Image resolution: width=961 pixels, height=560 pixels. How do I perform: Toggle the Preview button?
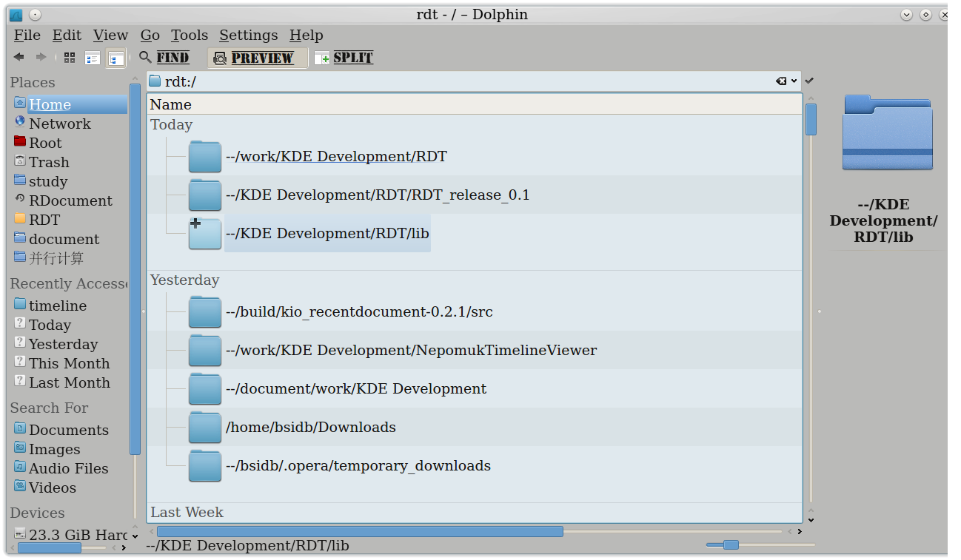[x=257, y=58]
